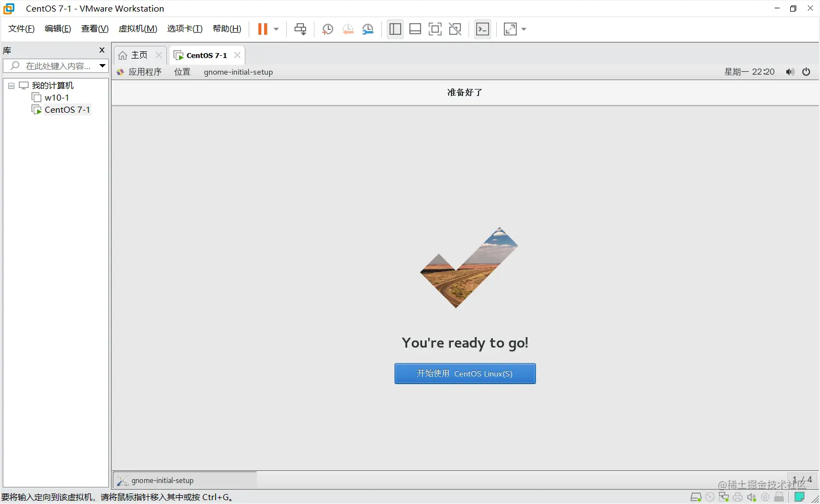Click the VMware Workstation title bar logo
820x504 pixels.
click(x=9, y=8)
